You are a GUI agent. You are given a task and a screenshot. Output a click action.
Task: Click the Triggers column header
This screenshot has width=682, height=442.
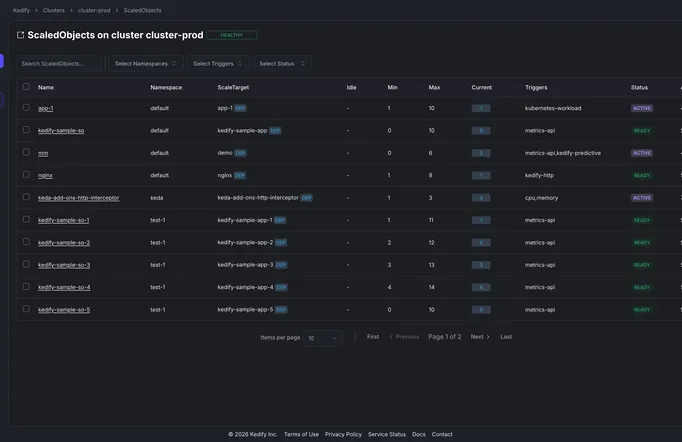pyautogui.click(x=536, y=87)
